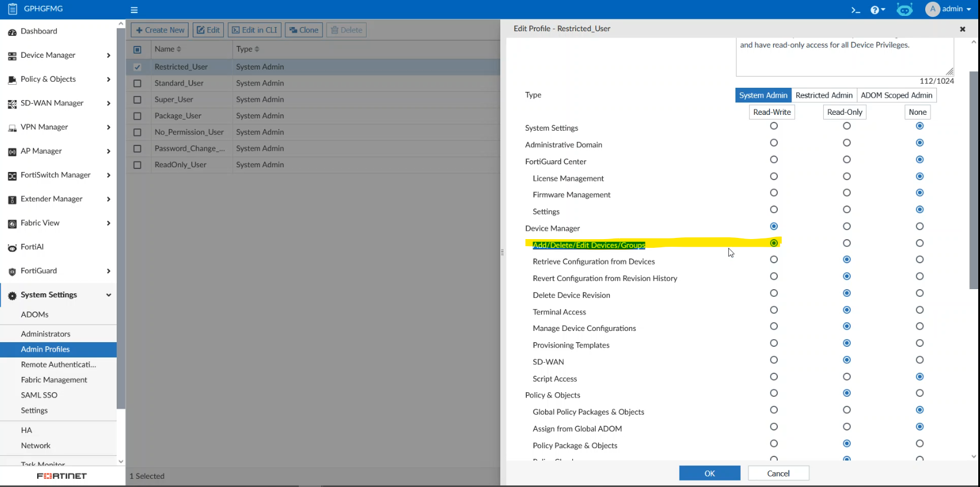Viewport: 980px width, 487px height.
Task: Click the panel splitter drag handle
Action: point(502,252)
